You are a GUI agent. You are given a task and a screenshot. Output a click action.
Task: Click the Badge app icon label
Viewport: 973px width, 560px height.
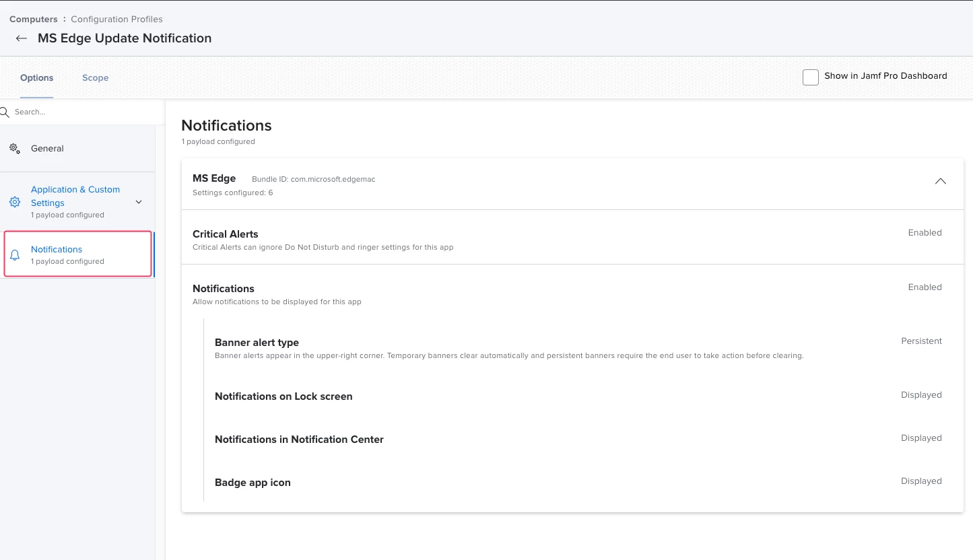[x=253, y=483]
